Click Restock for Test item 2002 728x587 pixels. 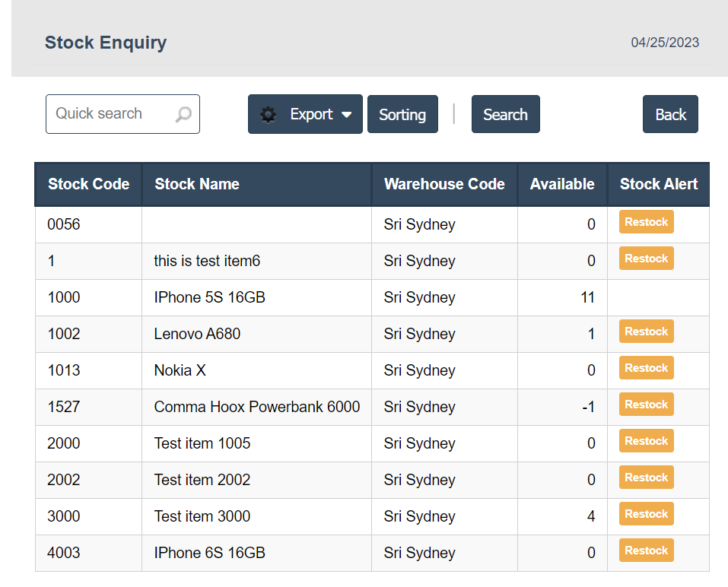[x=646, y=478]
